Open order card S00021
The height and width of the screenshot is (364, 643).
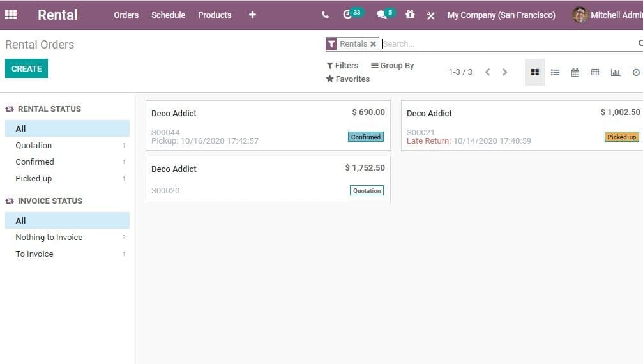(522, 125)
